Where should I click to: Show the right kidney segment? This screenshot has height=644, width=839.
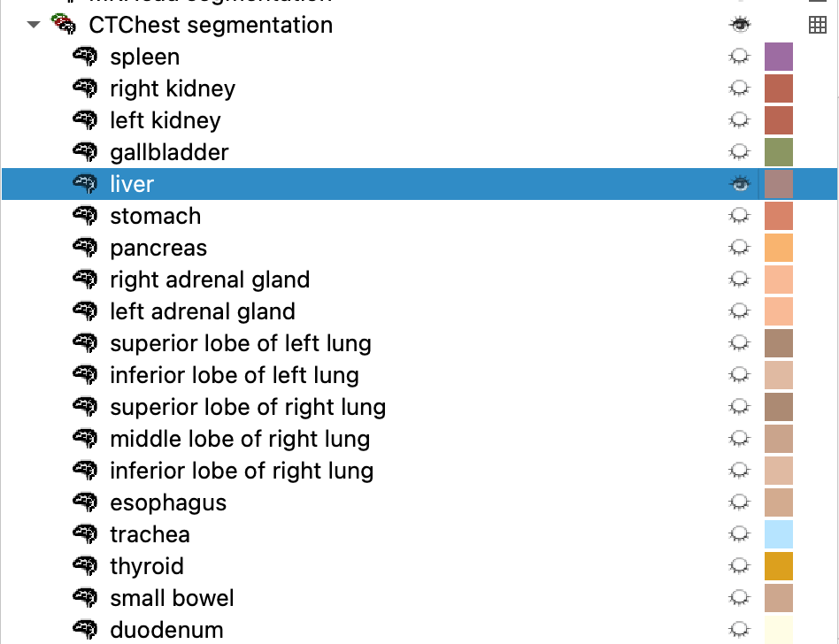coord(740,88)
